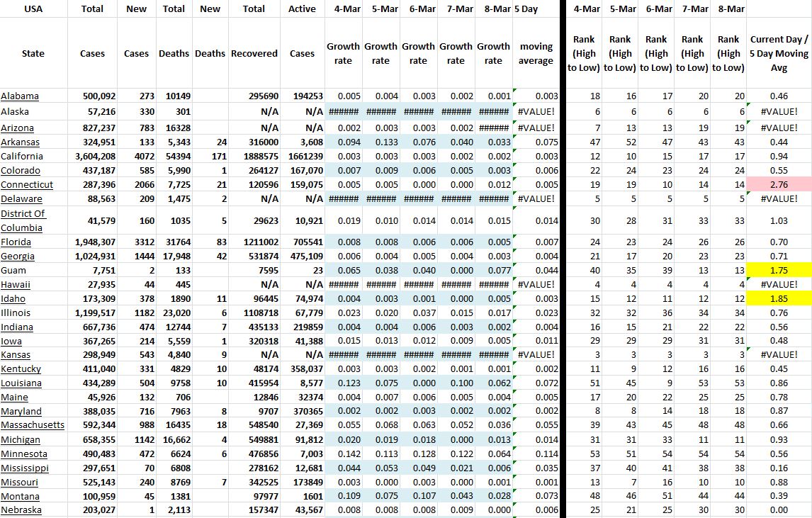The width and height of the screenshot is (812, 518).
Task: Click the Connecticut hyperlink
Action: [26, 185]
